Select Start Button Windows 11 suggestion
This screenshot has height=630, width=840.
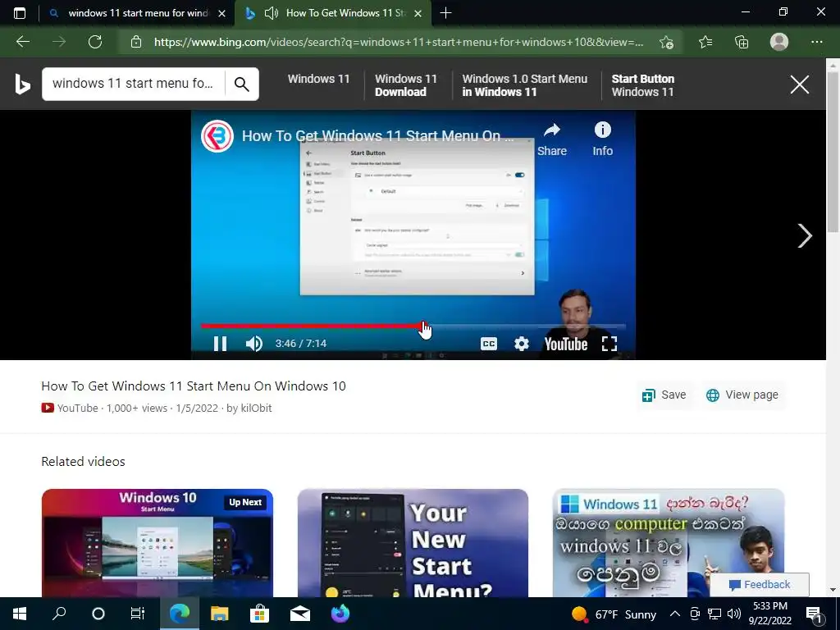643,85
